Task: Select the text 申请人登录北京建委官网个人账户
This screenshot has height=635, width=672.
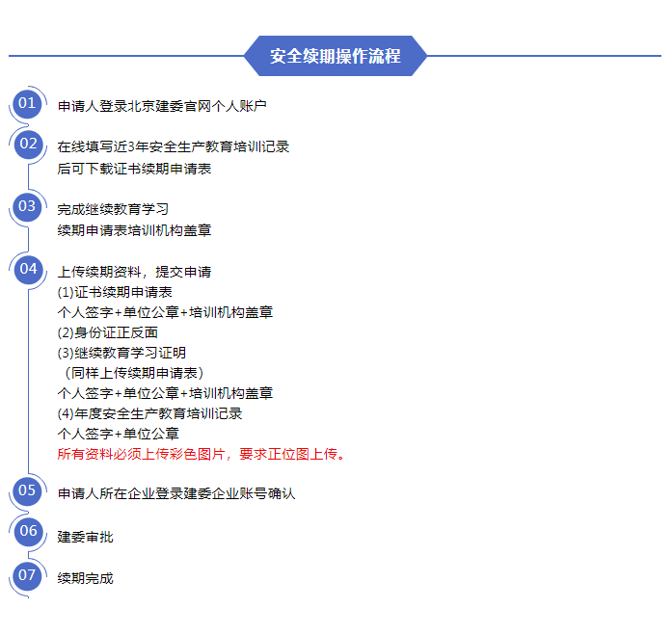Action: (162, 106)
